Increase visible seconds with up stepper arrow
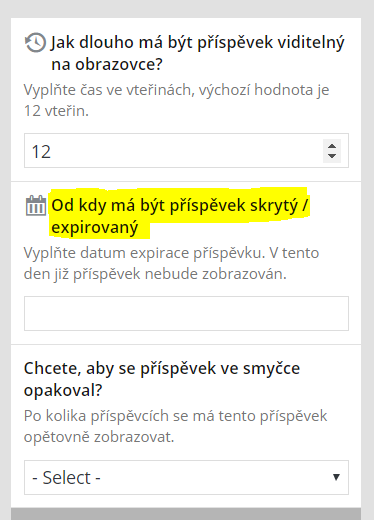Image resolution: width=374 pixels, height=520 pixels. (x=332, y=146)
